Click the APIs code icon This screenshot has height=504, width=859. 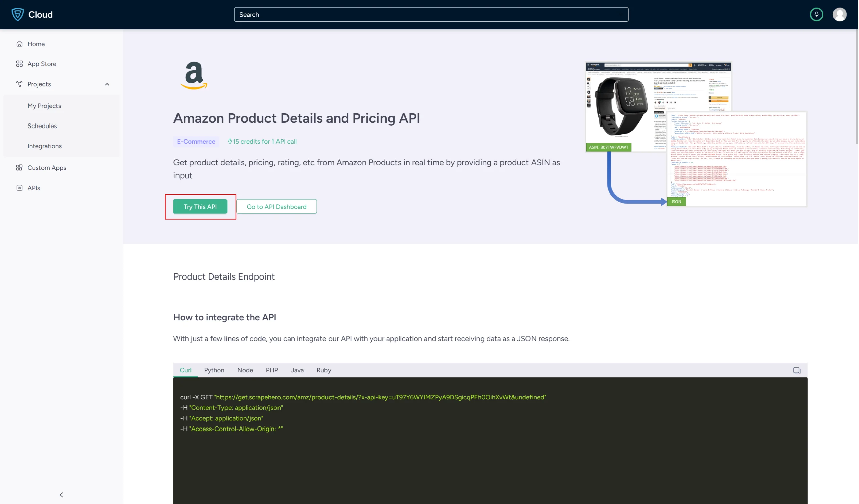click(x=19, y=188)
